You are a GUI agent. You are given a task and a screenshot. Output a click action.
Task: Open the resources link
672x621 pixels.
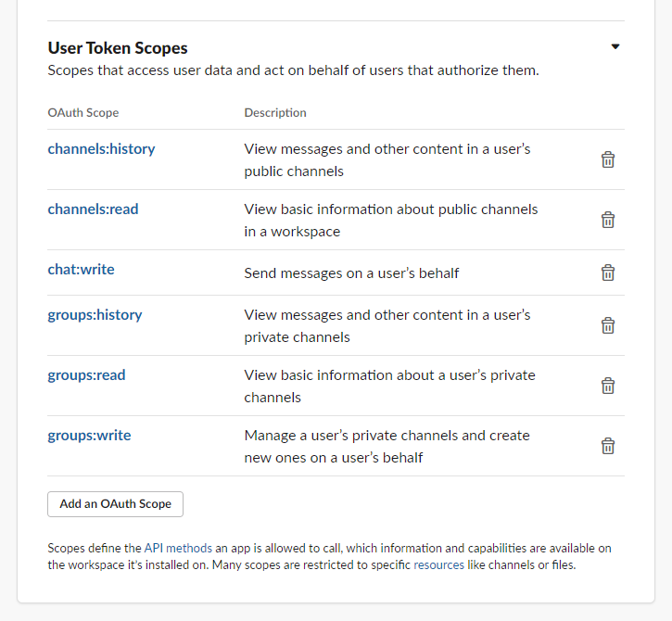(438, 564)
